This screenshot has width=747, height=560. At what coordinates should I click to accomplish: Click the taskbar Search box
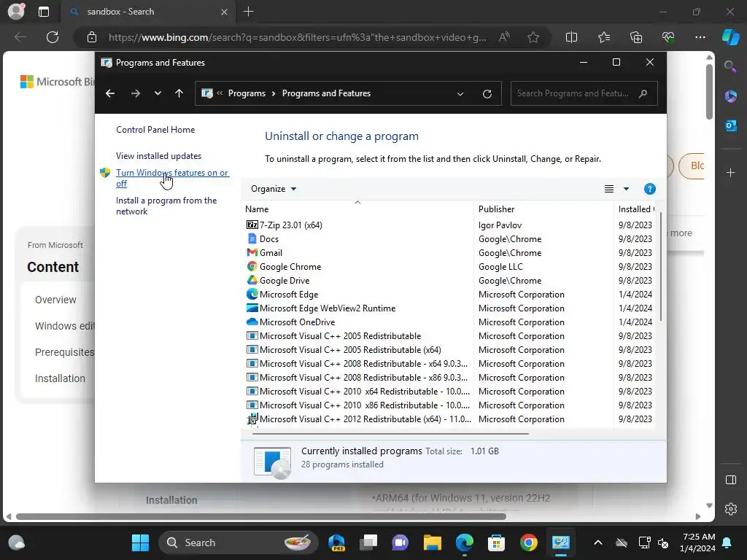(x=239, y=542)
